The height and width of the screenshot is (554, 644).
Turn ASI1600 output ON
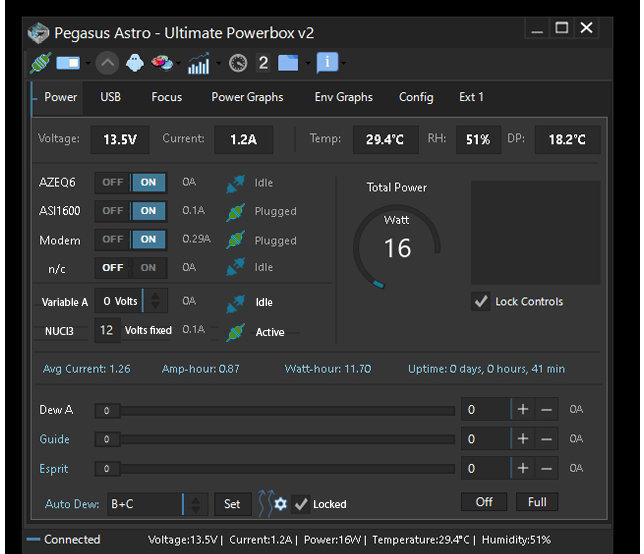pos(148,211)
